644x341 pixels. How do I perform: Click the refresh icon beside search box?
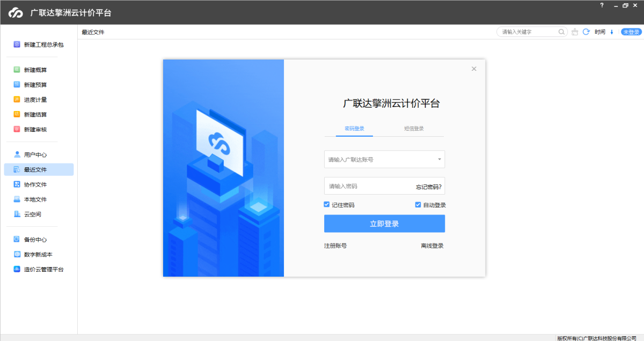click(586, 32)
